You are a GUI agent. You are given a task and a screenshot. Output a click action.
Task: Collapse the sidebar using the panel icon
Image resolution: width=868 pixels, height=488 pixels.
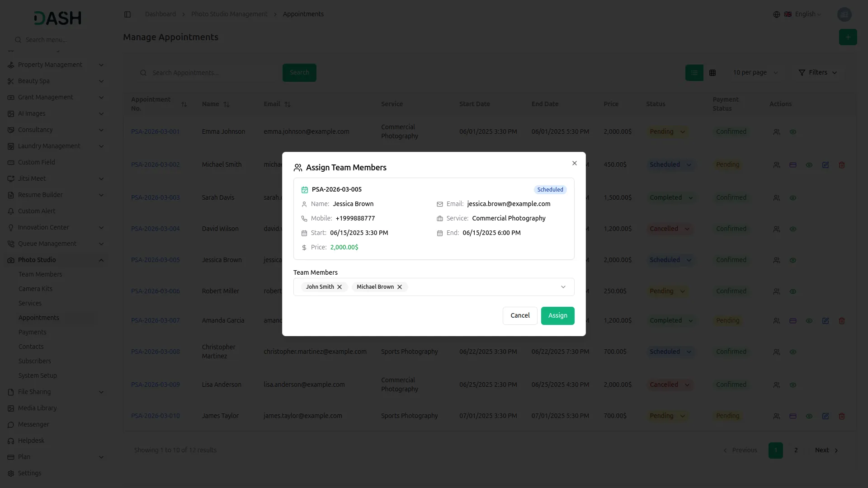[x=127, y=14]
